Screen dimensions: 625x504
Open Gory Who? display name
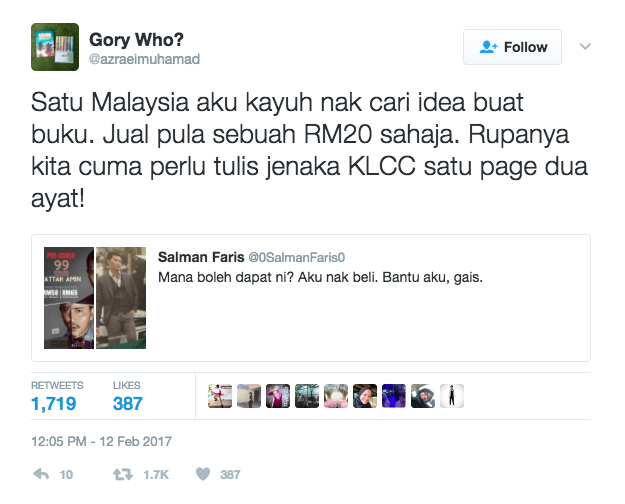click(x=136, y=39)
